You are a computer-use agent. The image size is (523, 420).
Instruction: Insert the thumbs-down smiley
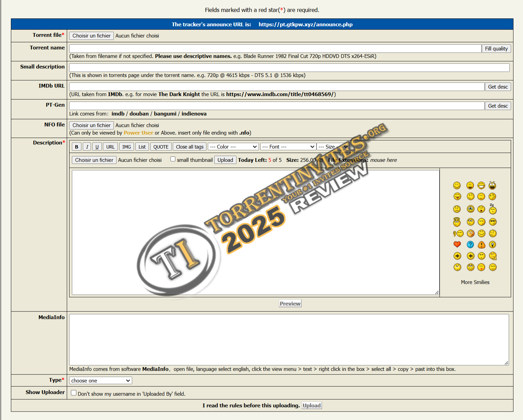pos(458,233)
